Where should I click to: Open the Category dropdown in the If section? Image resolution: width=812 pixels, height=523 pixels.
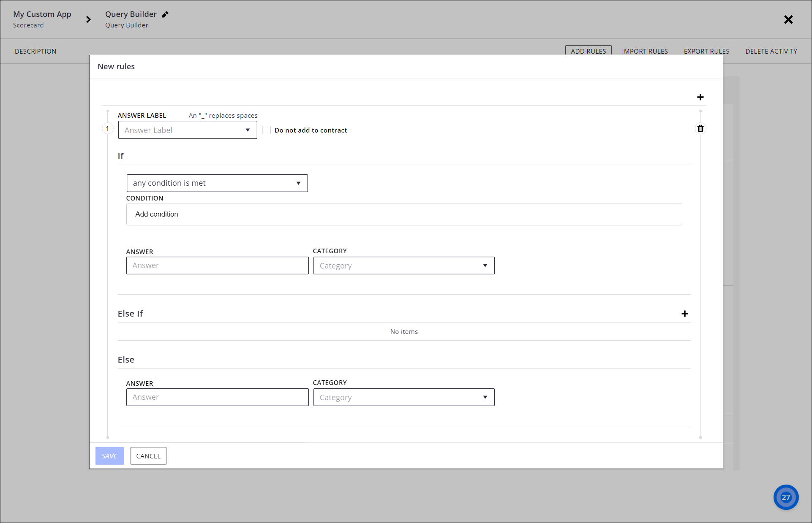(485, 266)
